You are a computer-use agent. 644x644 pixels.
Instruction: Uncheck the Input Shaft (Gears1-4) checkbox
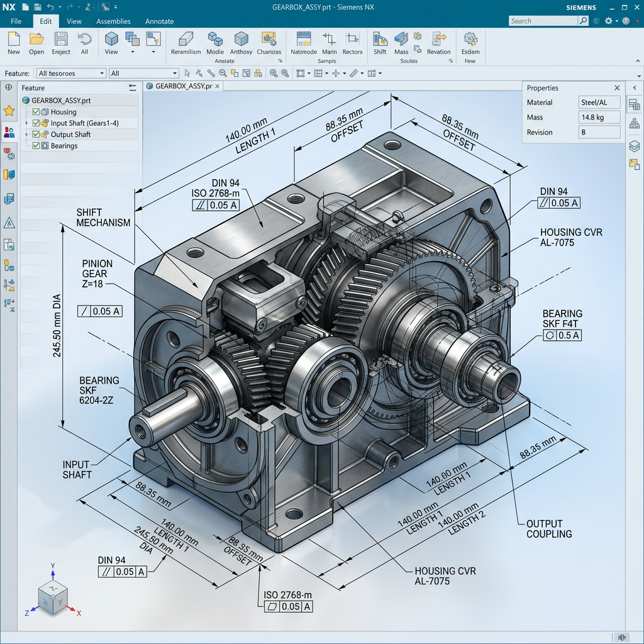[36, 123]
